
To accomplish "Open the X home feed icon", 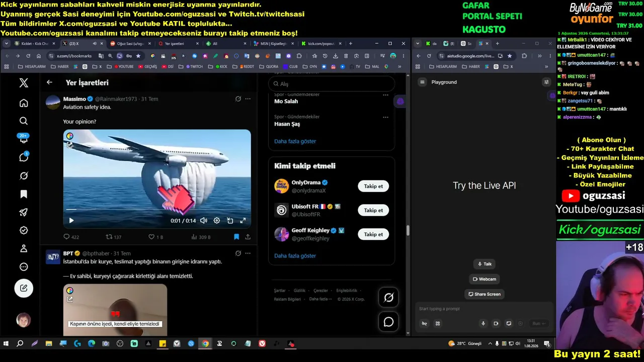I will tap(24, 103).
